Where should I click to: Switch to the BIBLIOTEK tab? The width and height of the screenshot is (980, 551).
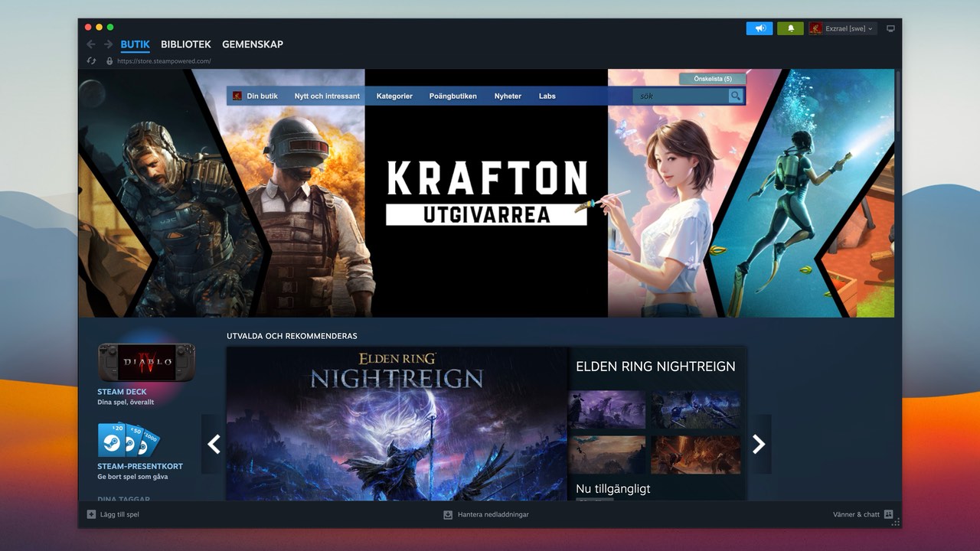(185, 44)
